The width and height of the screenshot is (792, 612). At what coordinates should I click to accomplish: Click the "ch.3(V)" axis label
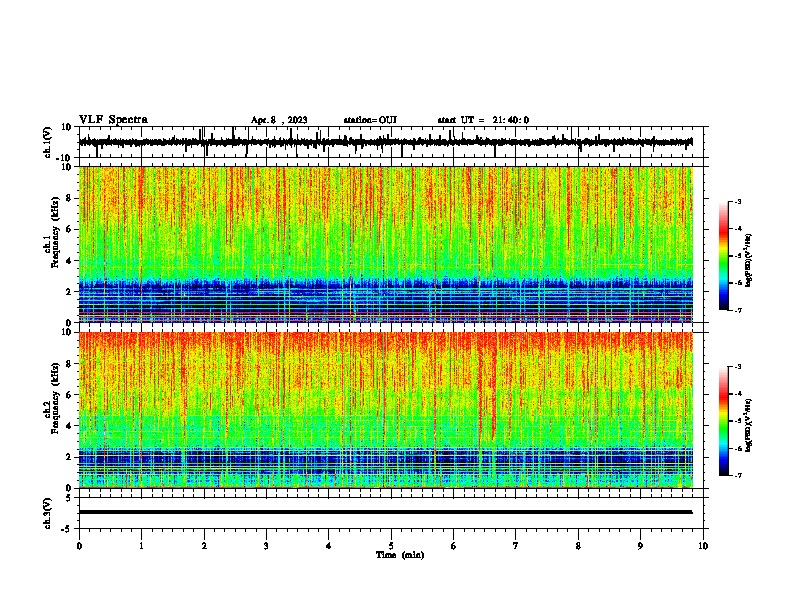point(47,513)
